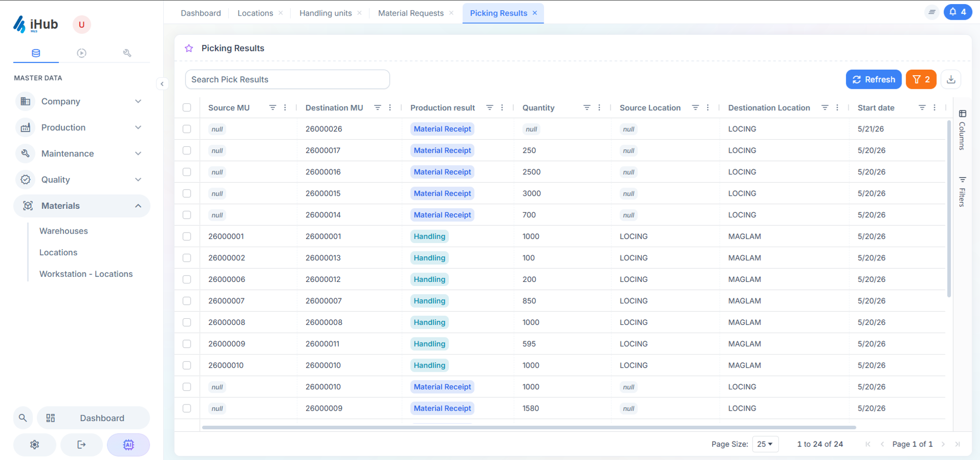The width and height of the screenshot is (980, 460).
Task: Check the row for Destination MU 26000026
Action: click(x=187, y=129)
